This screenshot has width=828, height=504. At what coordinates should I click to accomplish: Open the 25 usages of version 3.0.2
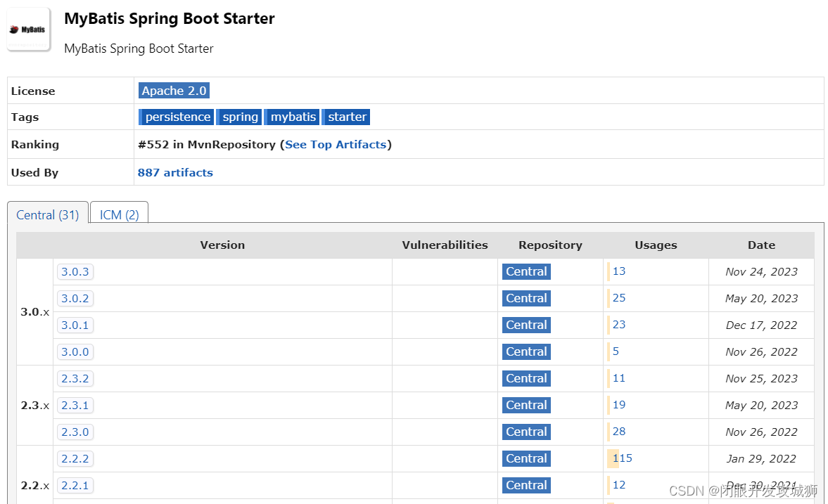(x=619, y=298)
